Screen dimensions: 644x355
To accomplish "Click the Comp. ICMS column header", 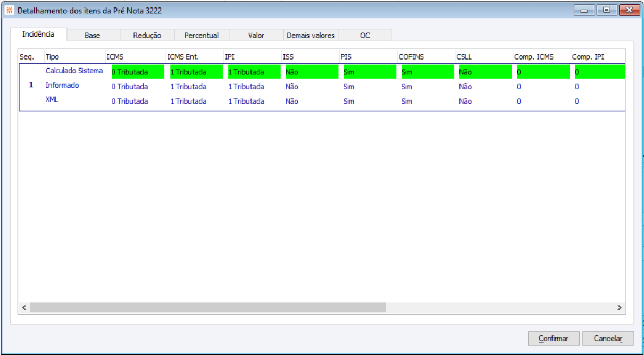I will tap(541, 57).
